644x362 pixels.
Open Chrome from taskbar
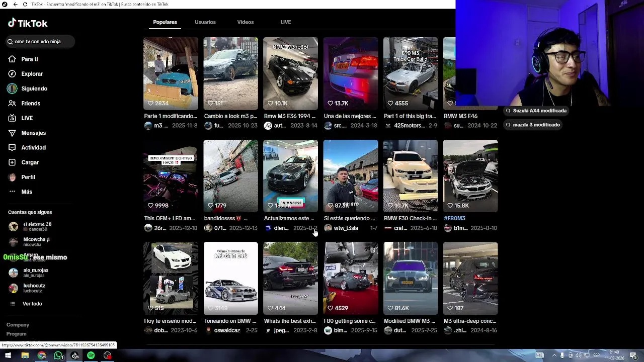(x=42, y=355)
